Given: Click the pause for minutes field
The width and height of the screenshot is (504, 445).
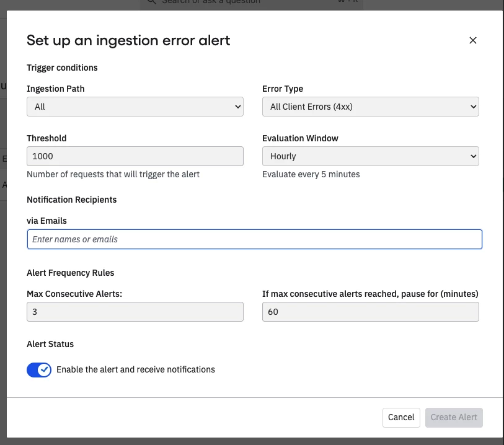Looking at the screenshot, I should pyautogui.click(x=371, y=312).
